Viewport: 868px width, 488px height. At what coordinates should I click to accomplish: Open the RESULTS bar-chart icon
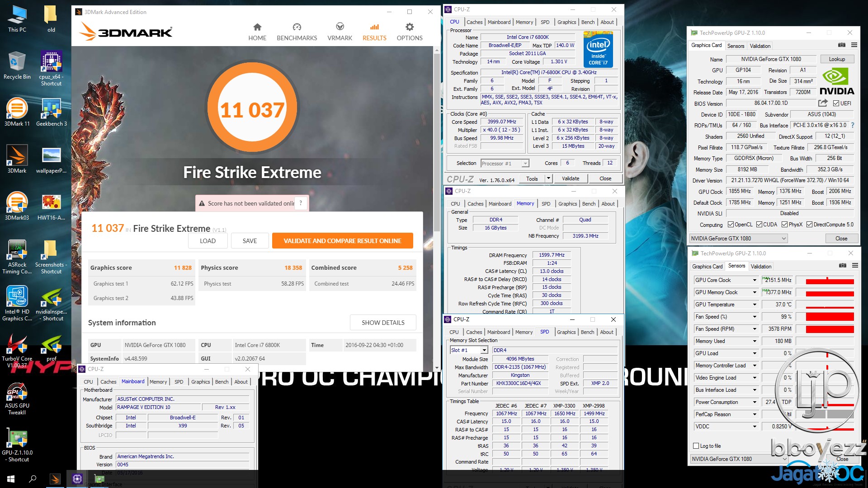pos(374,27)
